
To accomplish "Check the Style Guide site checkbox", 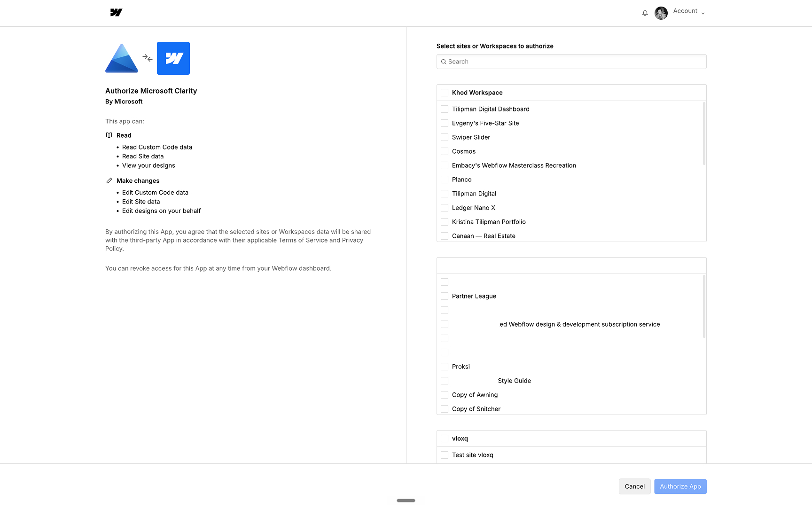I will (x=445, y=381).
